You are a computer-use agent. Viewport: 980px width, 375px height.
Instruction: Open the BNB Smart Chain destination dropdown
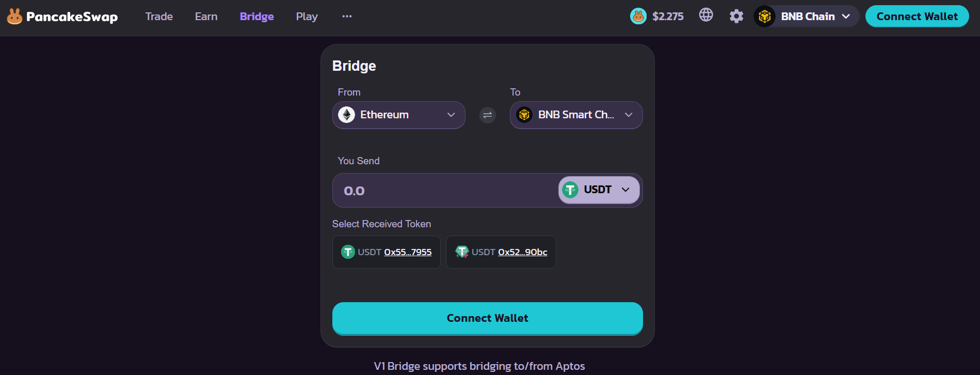point(576,115)
